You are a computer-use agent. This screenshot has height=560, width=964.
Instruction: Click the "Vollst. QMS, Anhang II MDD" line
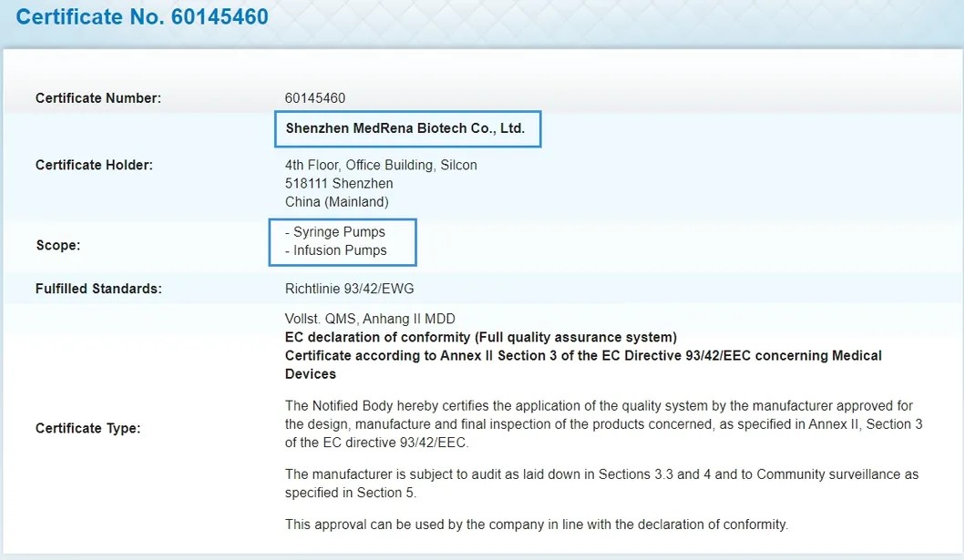(x=370, y=319)
